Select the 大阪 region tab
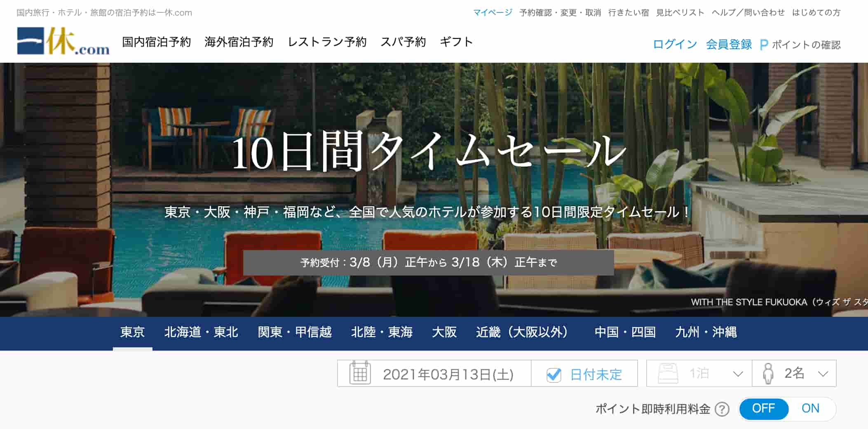Viewport: 868px width, 429px height. click(x=444, y=332)
